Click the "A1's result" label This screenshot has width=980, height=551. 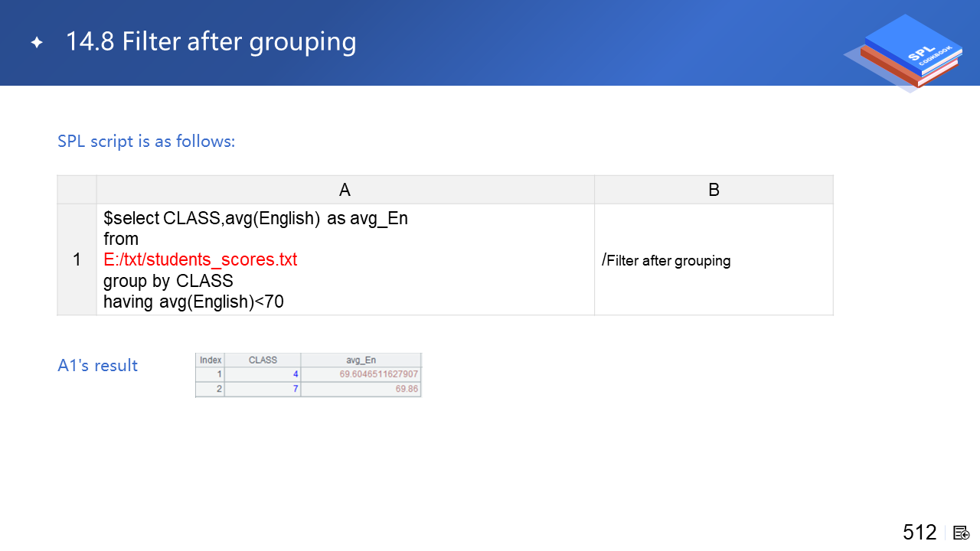click(x=97, y=365)
